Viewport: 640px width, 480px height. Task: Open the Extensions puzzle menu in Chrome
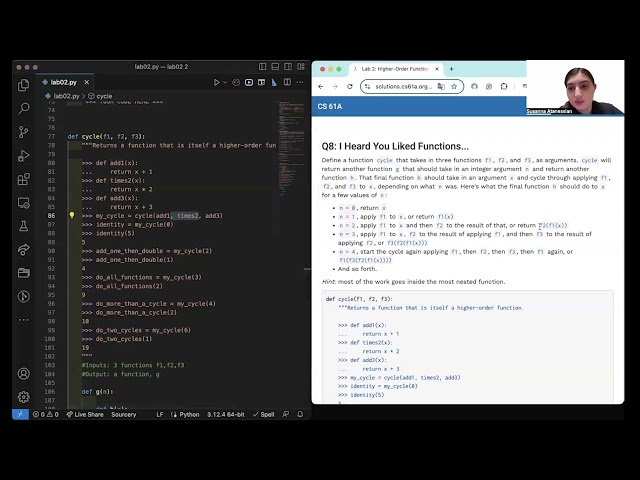[x=504, y=87]
